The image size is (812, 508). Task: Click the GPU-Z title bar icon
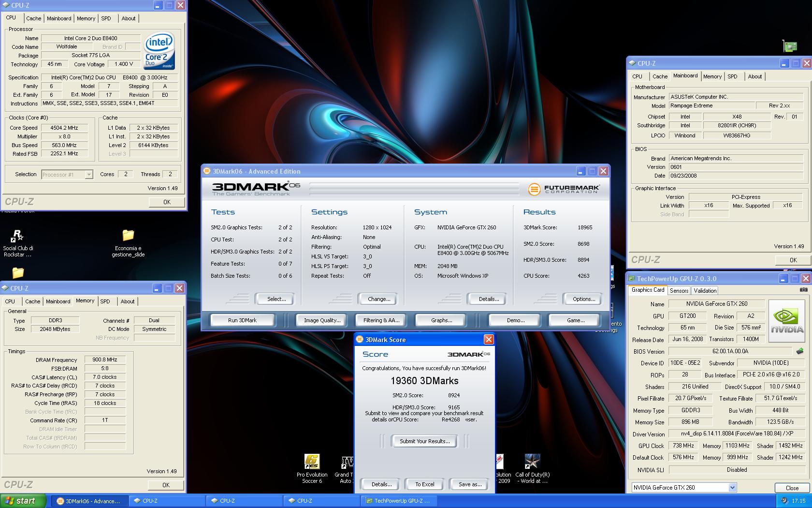(x=631, y=278)
